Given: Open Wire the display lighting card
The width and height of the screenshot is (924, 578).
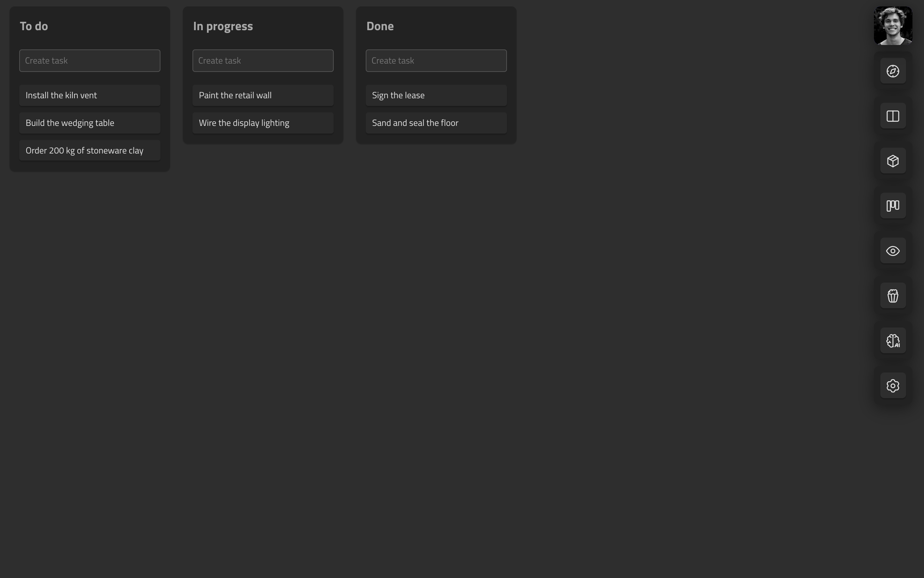Looking at the screenshot, I should 263,123.
